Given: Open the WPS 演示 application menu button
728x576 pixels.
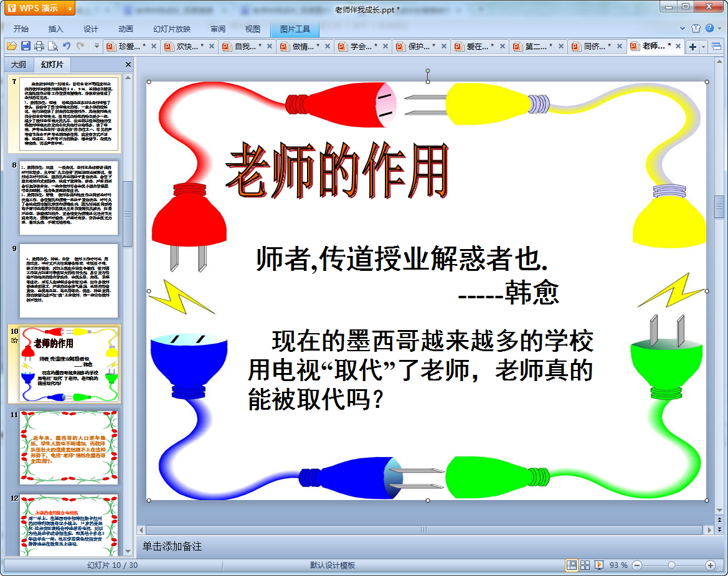Looking at the screenshot, I should tap(35, 8).
